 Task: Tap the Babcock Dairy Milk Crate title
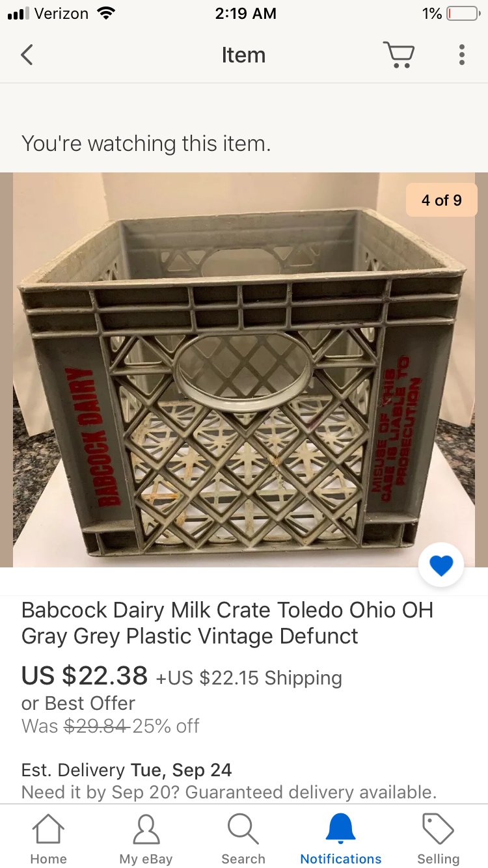228,623
